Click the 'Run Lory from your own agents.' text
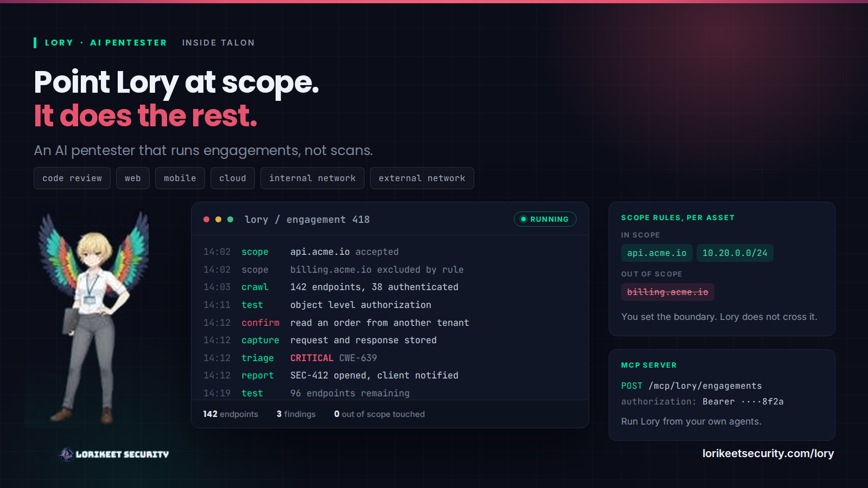 coord(691,421)
